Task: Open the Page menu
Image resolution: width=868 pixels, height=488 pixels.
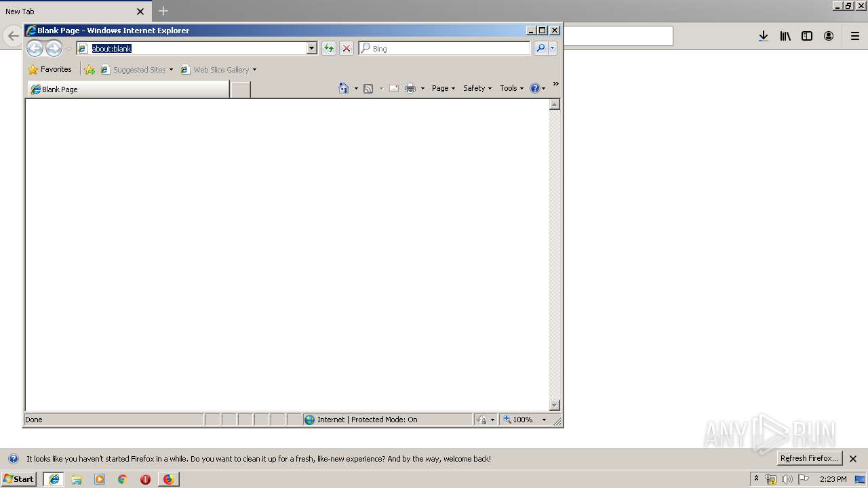Action: [443, 88]
